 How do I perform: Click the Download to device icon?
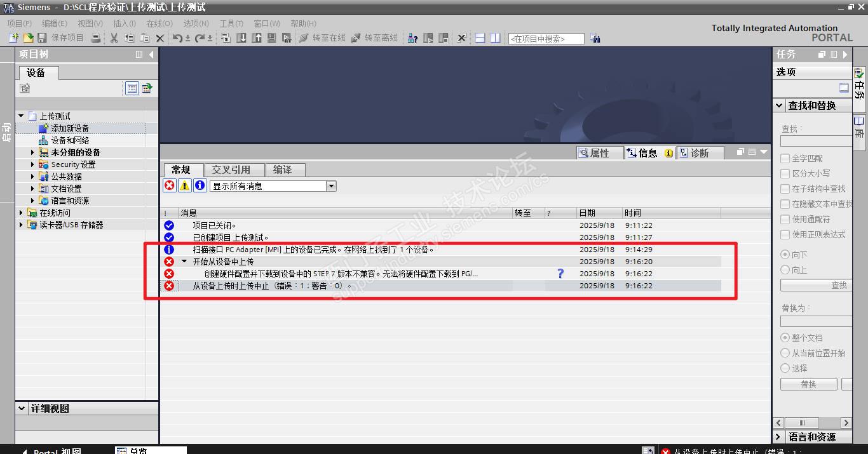(241, 38)
